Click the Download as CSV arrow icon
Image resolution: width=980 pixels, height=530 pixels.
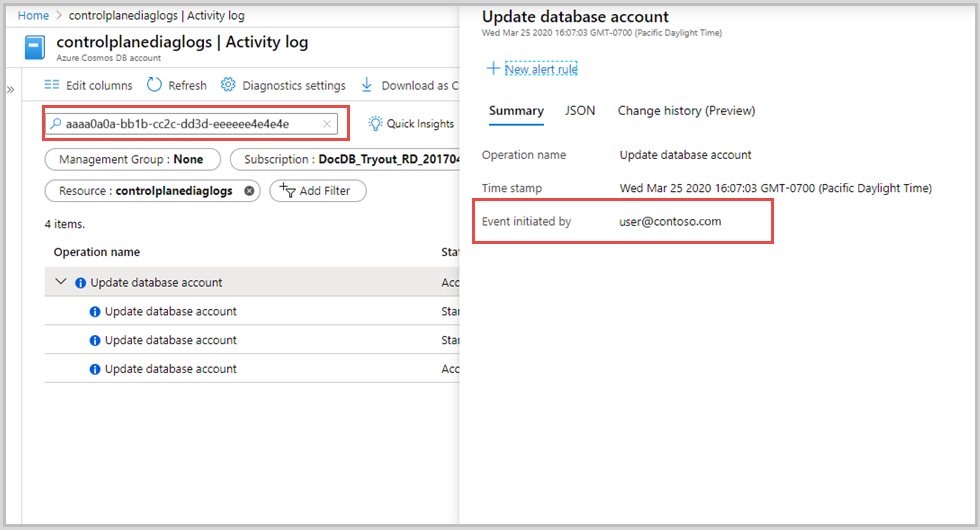pyautogui.click(x=367, y=85)
